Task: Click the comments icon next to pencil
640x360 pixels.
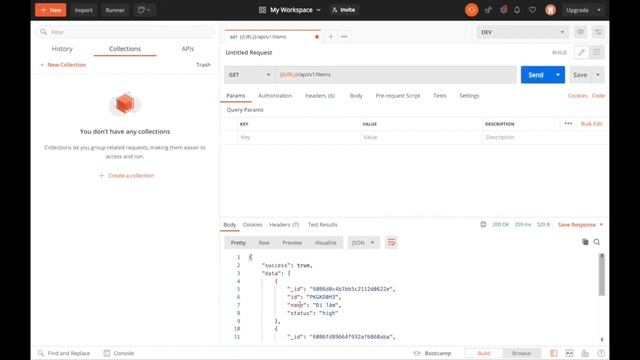Action: 596,52
